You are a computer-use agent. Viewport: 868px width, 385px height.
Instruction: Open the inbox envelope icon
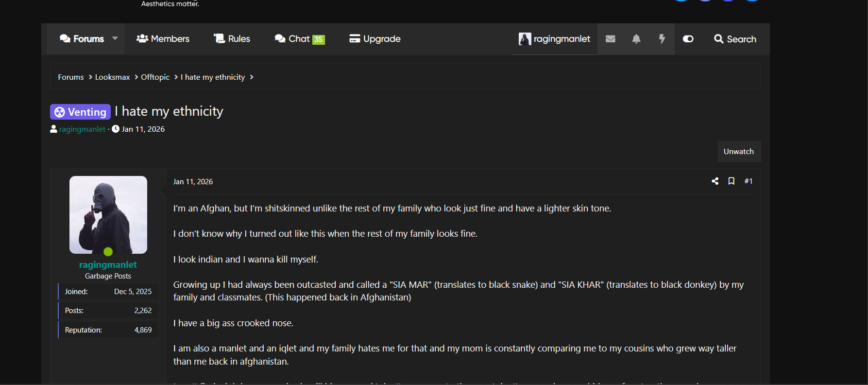pos(611,39)
